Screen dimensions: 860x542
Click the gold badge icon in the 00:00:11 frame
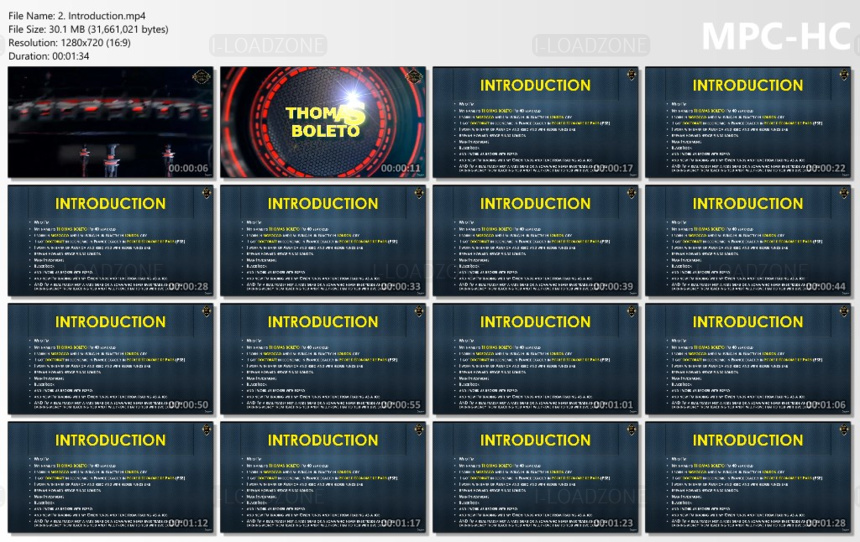pyautogui.click(x=414, y=77)
